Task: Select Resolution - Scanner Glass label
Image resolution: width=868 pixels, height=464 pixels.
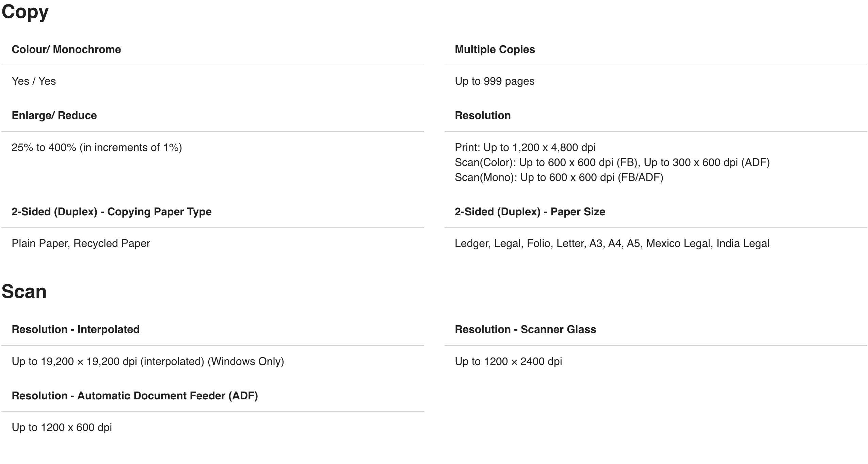Action: click(x=526, y=329)
